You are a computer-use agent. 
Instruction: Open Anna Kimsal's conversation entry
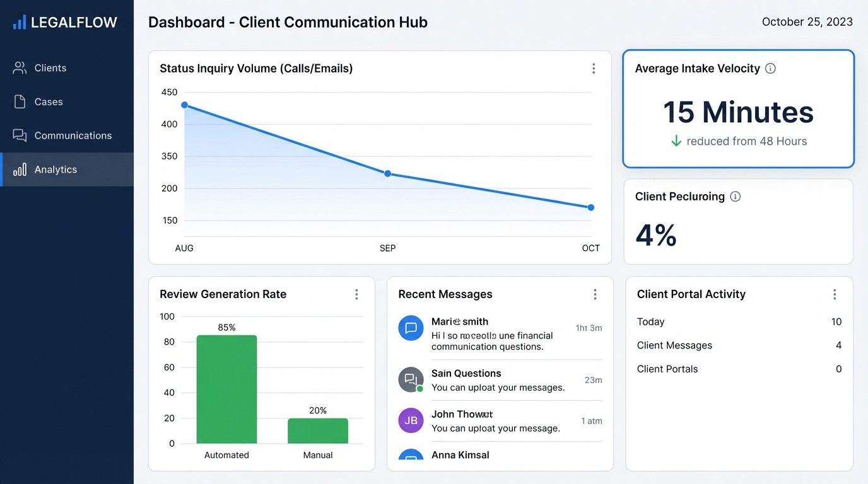point(460,454)
